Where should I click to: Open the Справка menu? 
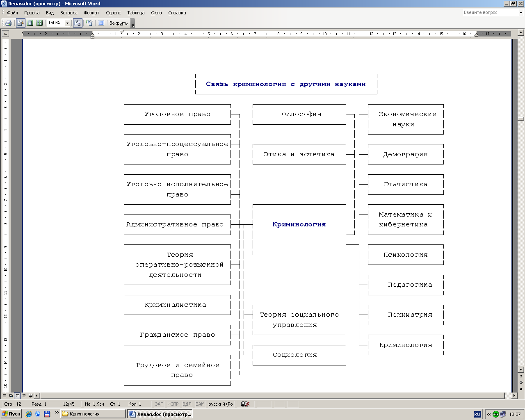pyautogui.click(x=177, y=13)
